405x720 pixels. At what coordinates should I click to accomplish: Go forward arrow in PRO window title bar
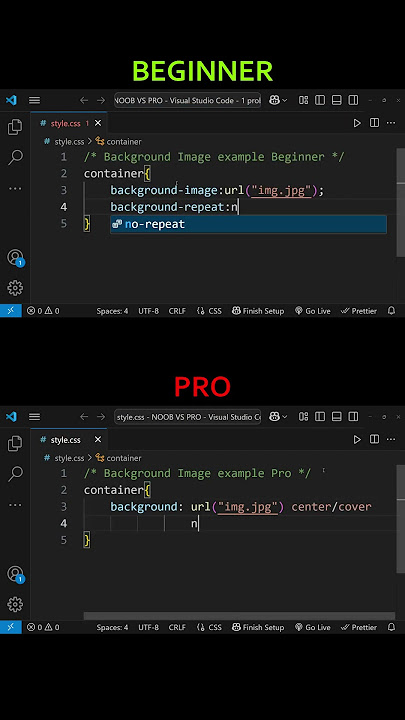pos(101,416)
